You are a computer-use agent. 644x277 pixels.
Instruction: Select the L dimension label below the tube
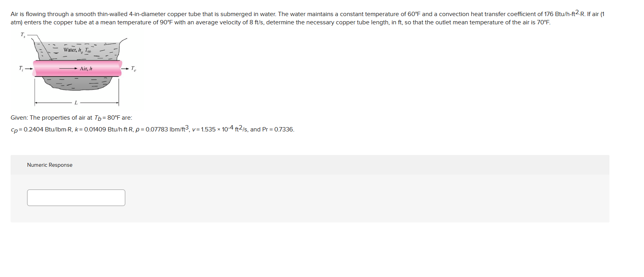pyautogui.click(x=76, y=102)
